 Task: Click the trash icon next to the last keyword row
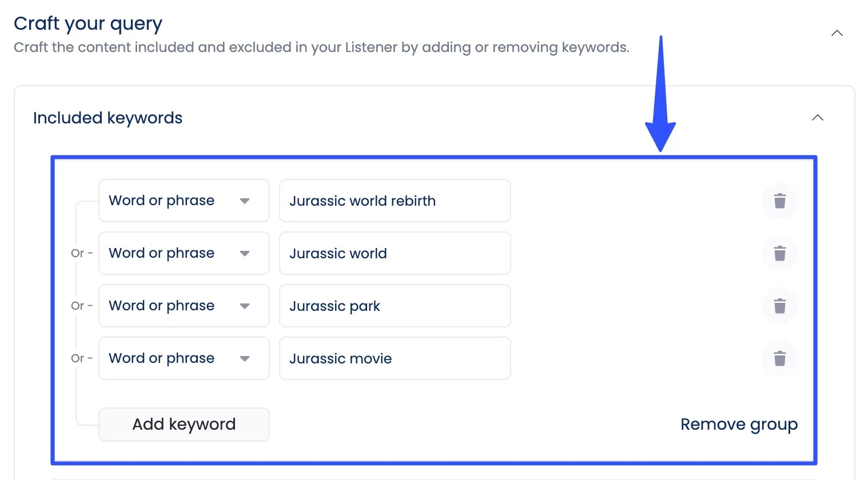pos(779,358)
